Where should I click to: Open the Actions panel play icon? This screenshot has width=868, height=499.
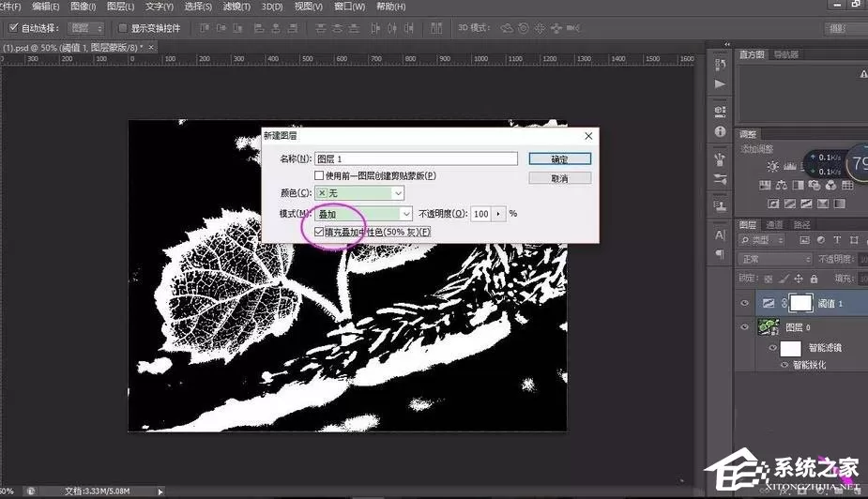click(720, 84)
